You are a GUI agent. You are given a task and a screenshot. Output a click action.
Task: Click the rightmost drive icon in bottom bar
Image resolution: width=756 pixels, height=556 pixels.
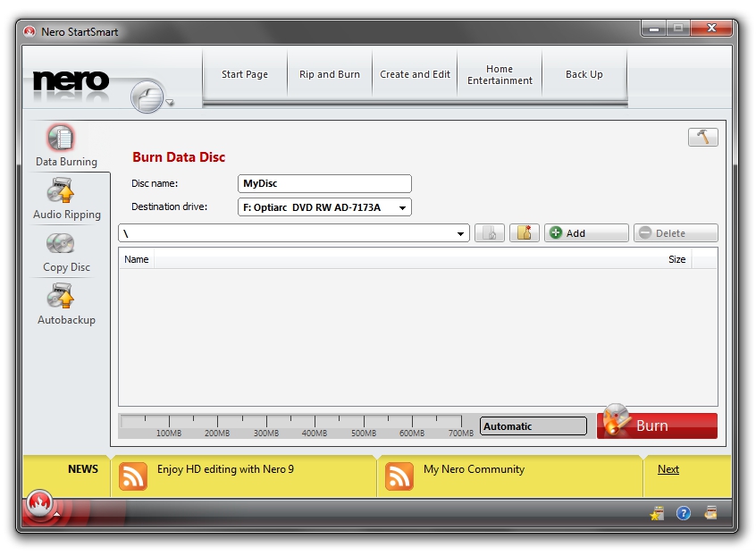[710, 512]
